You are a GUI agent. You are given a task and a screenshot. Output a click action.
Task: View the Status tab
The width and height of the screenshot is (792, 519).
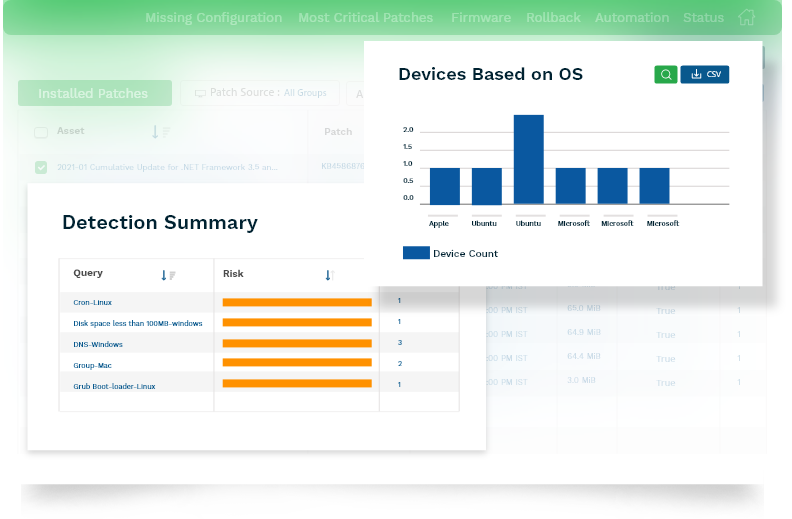[703, 18]
